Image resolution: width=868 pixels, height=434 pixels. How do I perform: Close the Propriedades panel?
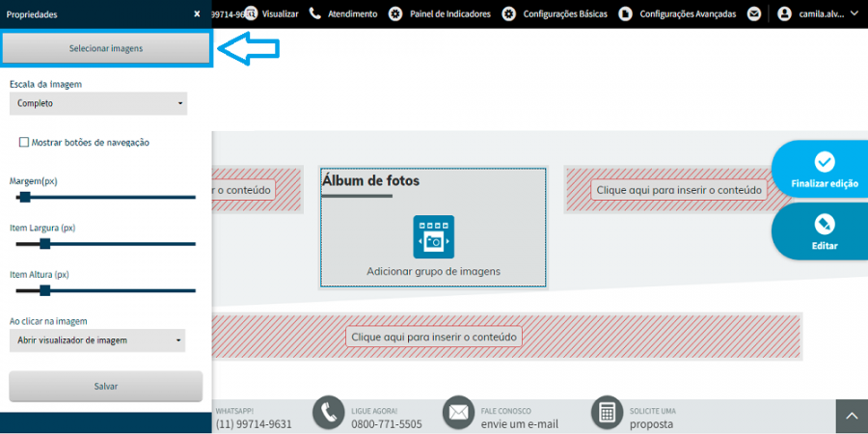(197, 14)
